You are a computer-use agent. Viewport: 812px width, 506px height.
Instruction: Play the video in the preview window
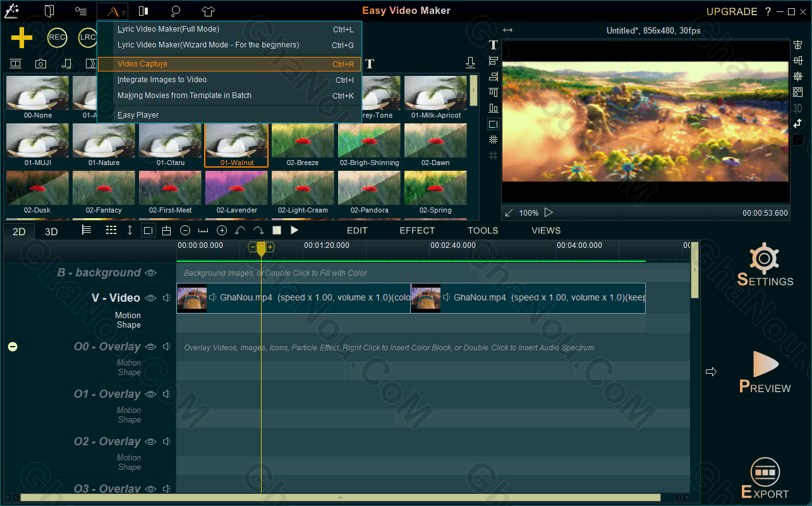tap(548, 213)
